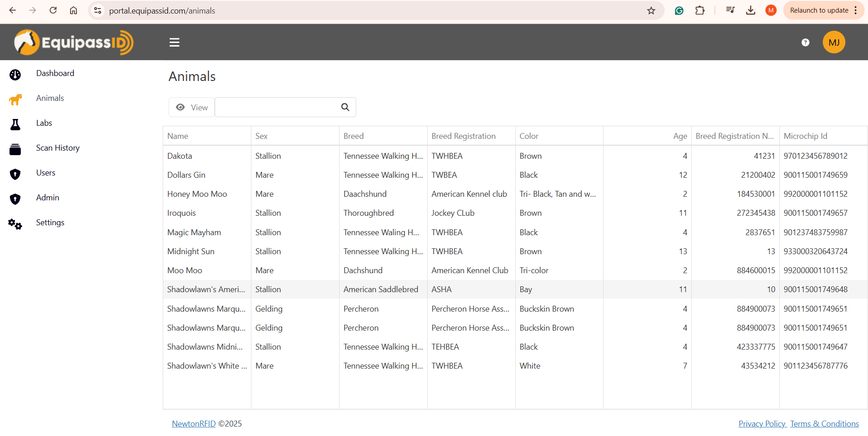
Task: Open the Animals menu item
Action: [50, 98]
